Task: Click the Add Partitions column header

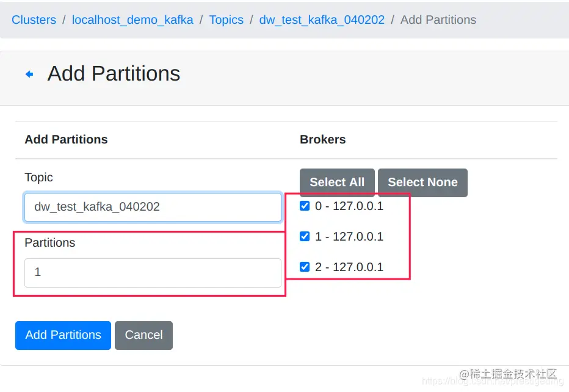Action: (66, 139)
